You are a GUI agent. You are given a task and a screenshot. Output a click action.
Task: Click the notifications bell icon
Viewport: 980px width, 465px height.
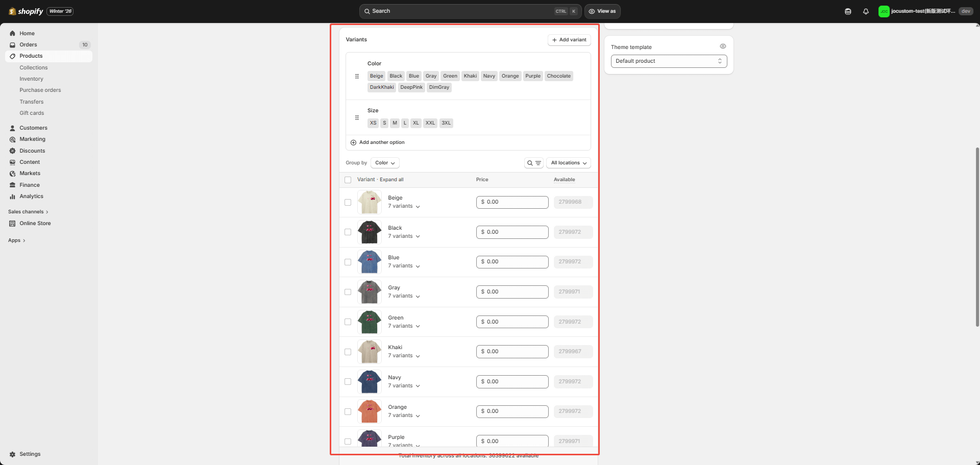pyautogui.click(x=866, y=11)
